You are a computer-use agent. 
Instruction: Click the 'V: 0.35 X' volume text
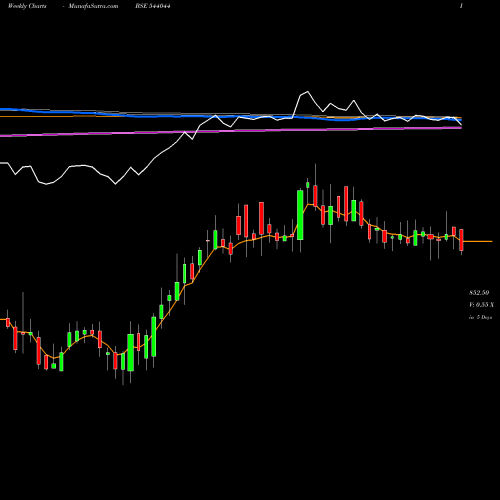(x=481, y=305)
